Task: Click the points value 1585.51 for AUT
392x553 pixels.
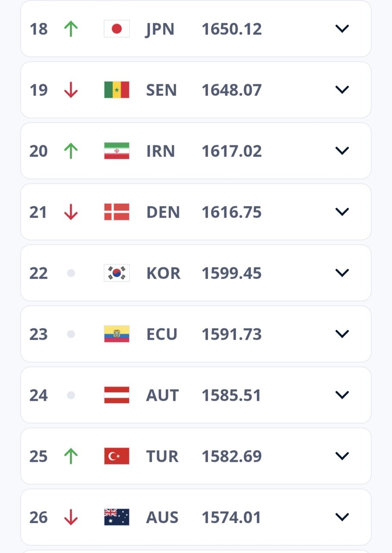Action: pyautogui.click(x=231, y=395)
